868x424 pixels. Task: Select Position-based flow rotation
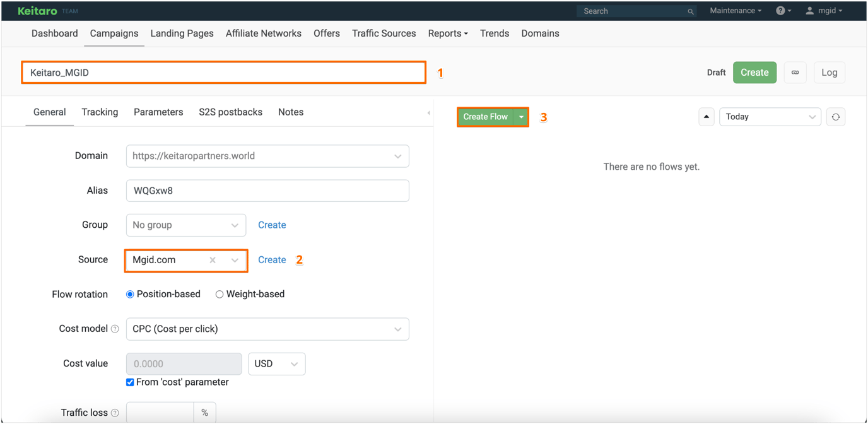[130, 294]
